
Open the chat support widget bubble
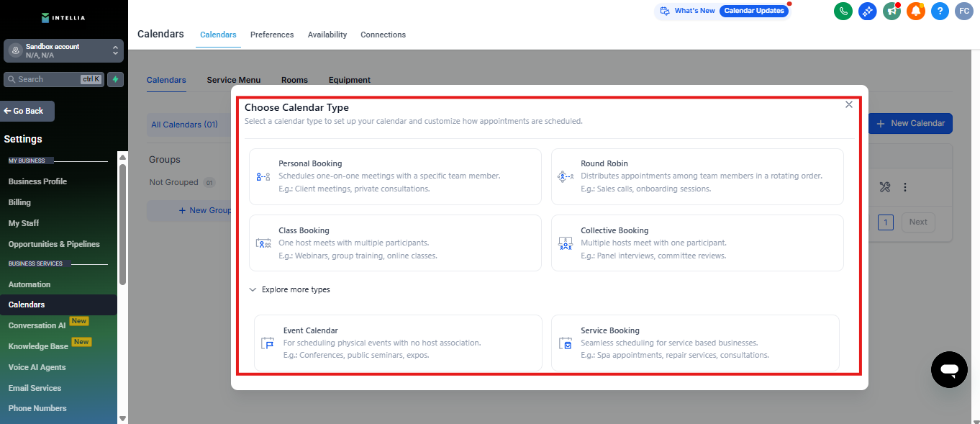pos(949,370)
